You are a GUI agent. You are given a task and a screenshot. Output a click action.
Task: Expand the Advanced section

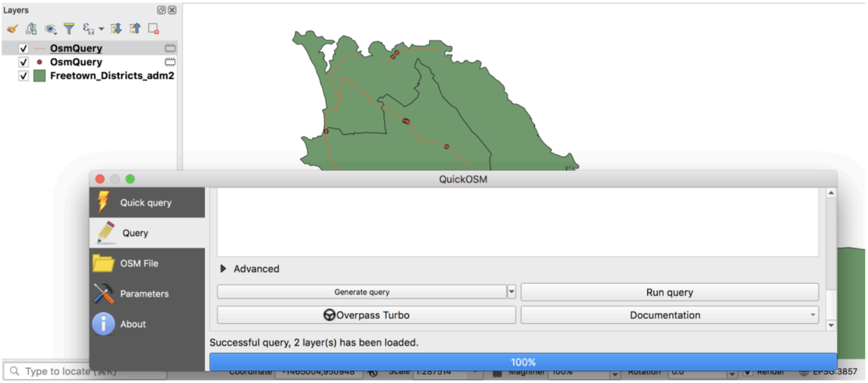(x=223, y=269)
